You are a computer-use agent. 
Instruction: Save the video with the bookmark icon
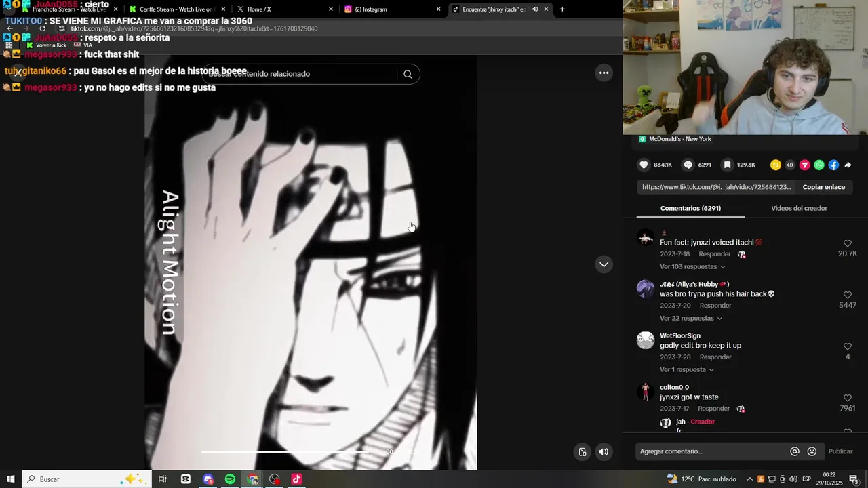(727, 165)
